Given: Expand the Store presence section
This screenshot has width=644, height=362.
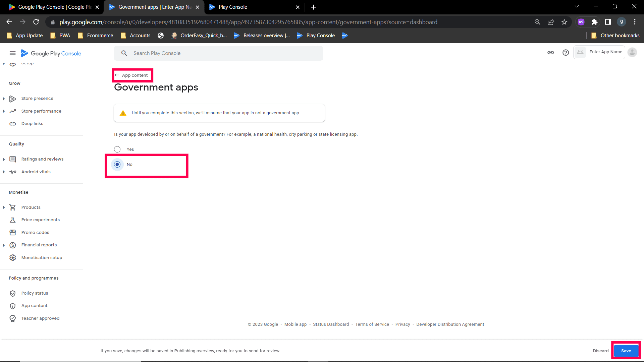Looking at the screenshot, I should click(4, 99).
